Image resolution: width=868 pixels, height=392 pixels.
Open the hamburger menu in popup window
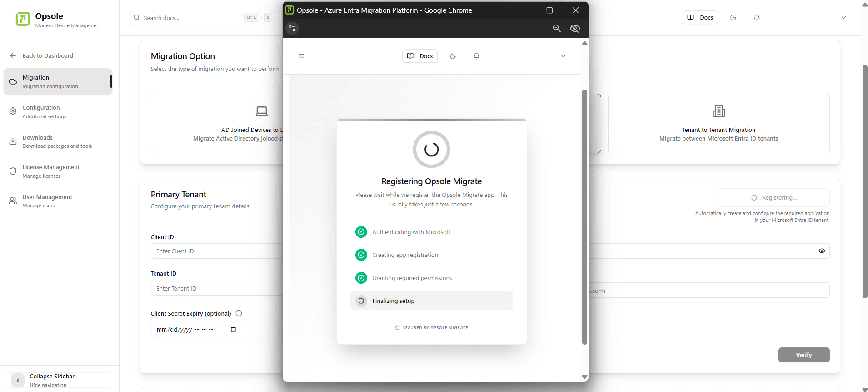tap(301, 56)
